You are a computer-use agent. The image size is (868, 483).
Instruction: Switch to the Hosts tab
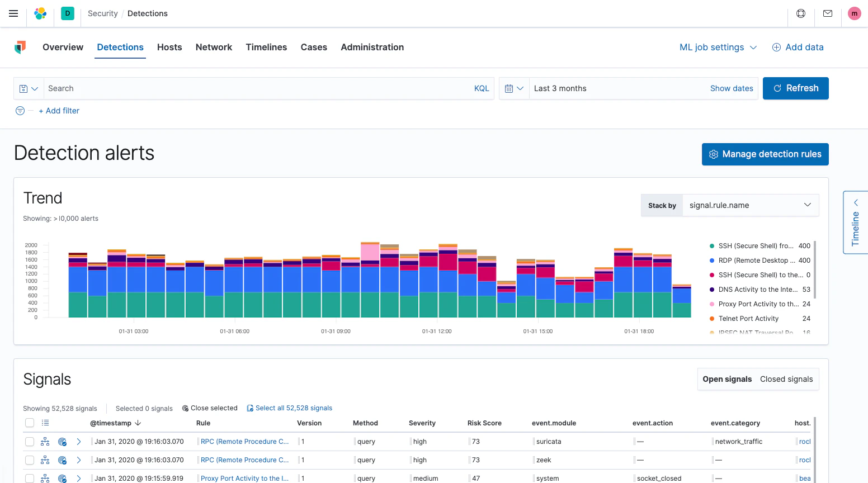[169, 47]
